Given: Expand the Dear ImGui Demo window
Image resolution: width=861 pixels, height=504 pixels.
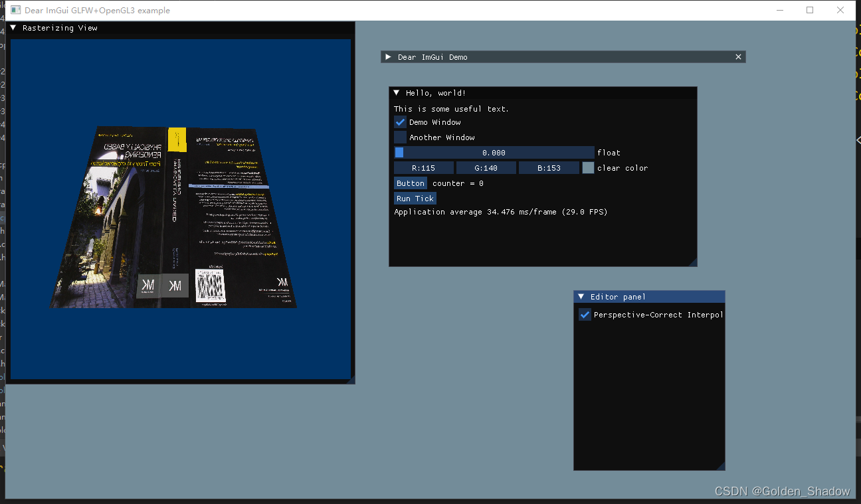Looking at the screenshot, I should (x=389, y=57).
